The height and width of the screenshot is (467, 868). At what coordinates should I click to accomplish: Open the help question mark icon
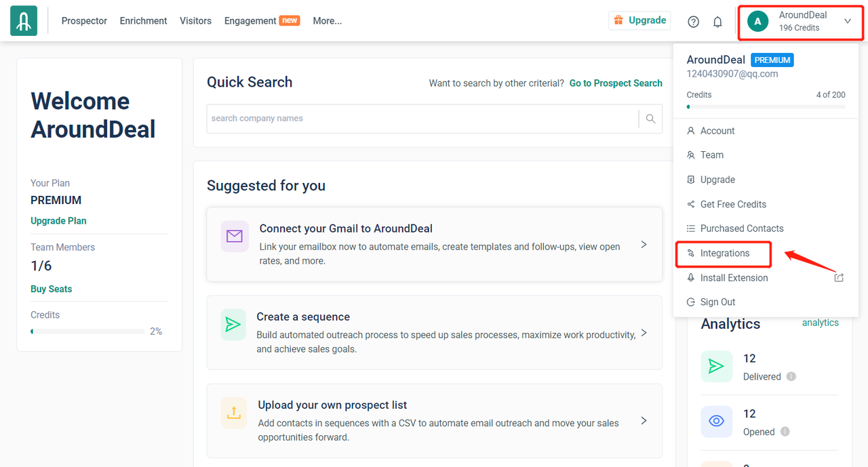point(693,22)
